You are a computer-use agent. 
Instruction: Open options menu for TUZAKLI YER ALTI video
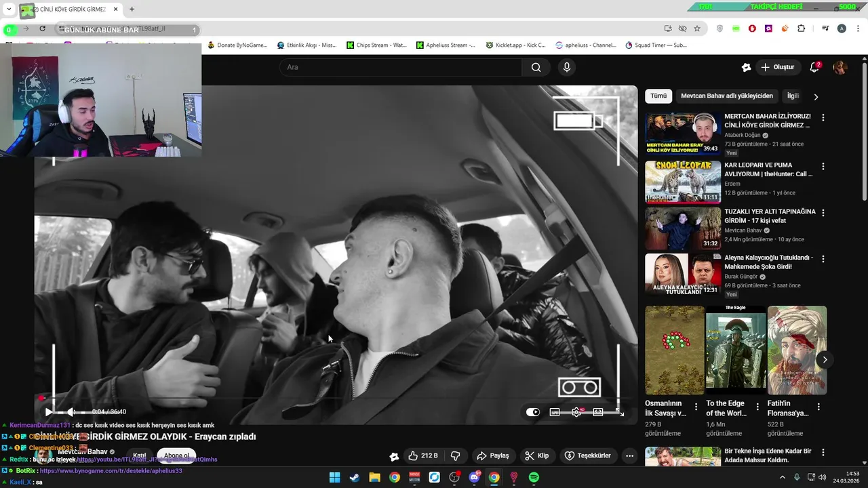coord(823,212)
